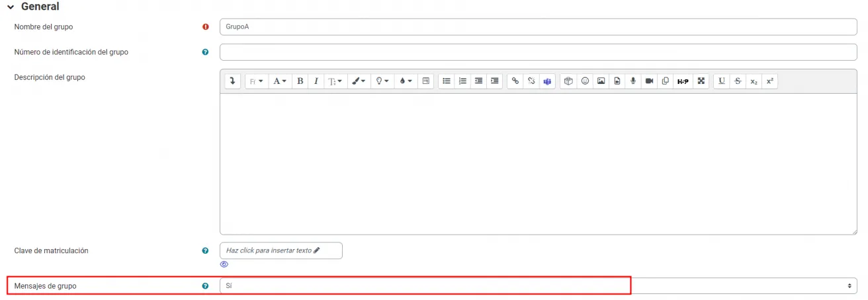Record audio with the microphone icon
The width and height of the screenshot is (868, 300).
tap(633, 81)
